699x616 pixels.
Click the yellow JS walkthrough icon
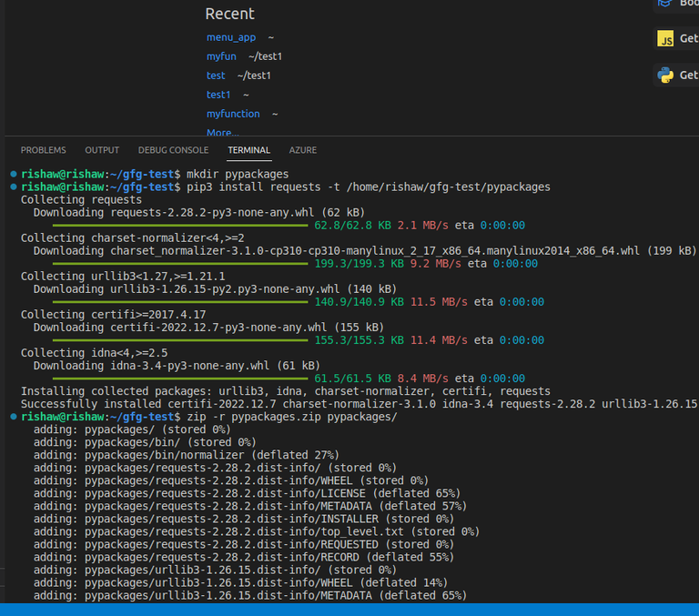click(665, 39)
